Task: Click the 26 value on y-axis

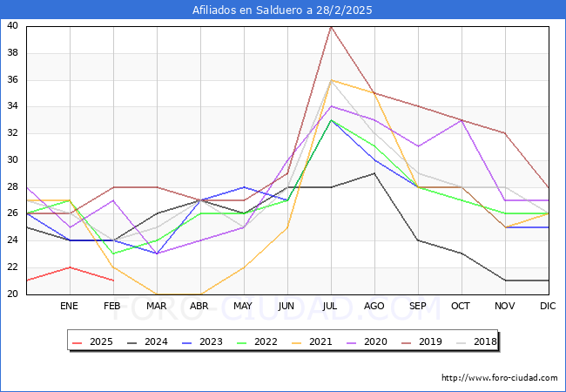Action: [13, 213]
